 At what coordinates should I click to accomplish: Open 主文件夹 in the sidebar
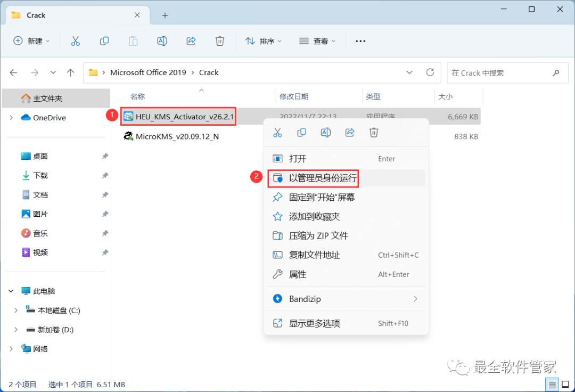[x=56, y=99]
